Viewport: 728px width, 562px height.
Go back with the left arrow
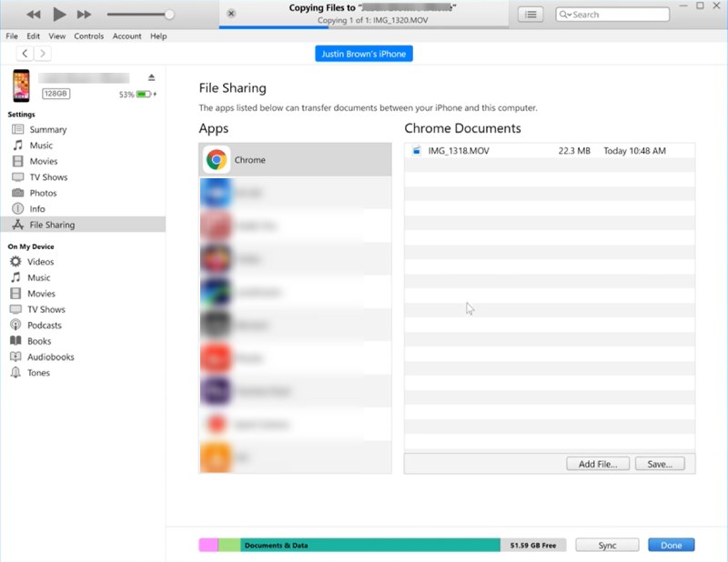point(25,54)
